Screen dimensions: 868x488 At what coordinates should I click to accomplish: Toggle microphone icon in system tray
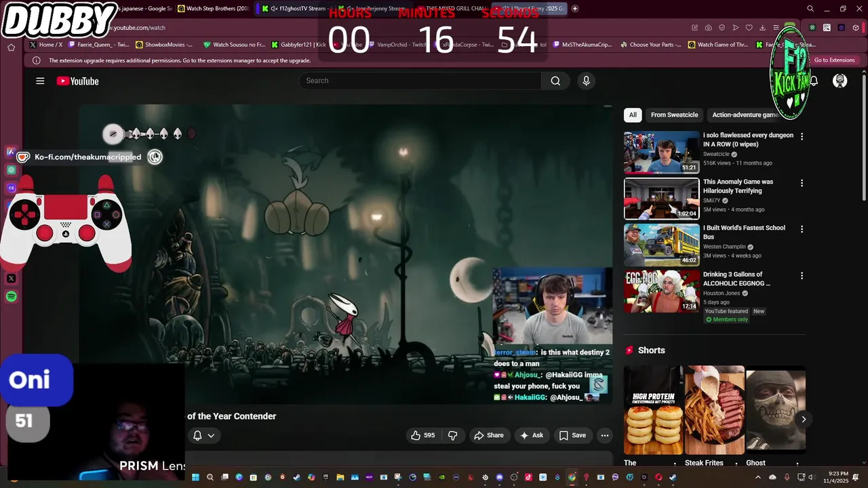[x=787, y=477]
